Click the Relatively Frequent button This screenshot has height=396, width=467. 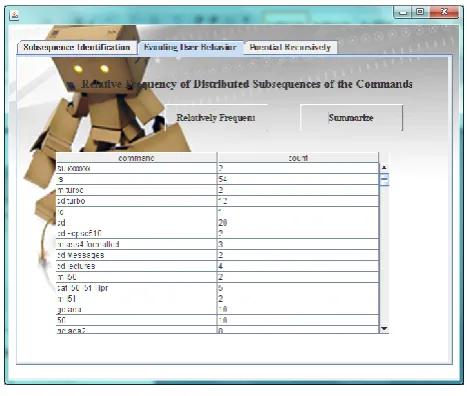(216, 118)
